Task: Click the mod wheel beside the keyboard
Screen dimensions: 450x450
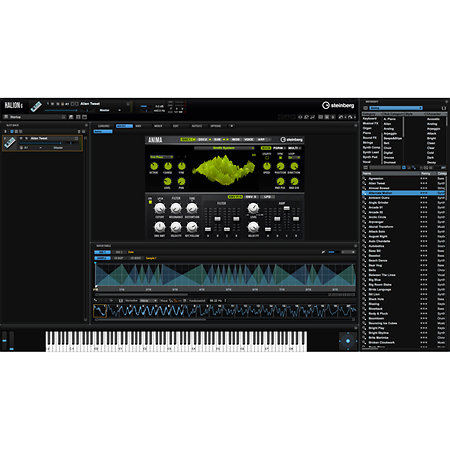Action: (12, 341)
